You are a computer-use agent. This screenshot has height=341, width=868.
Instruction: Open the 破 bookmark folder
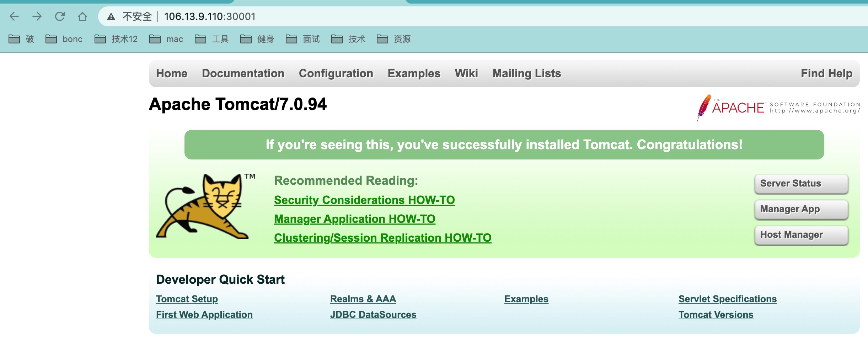[x=21, y=39]
